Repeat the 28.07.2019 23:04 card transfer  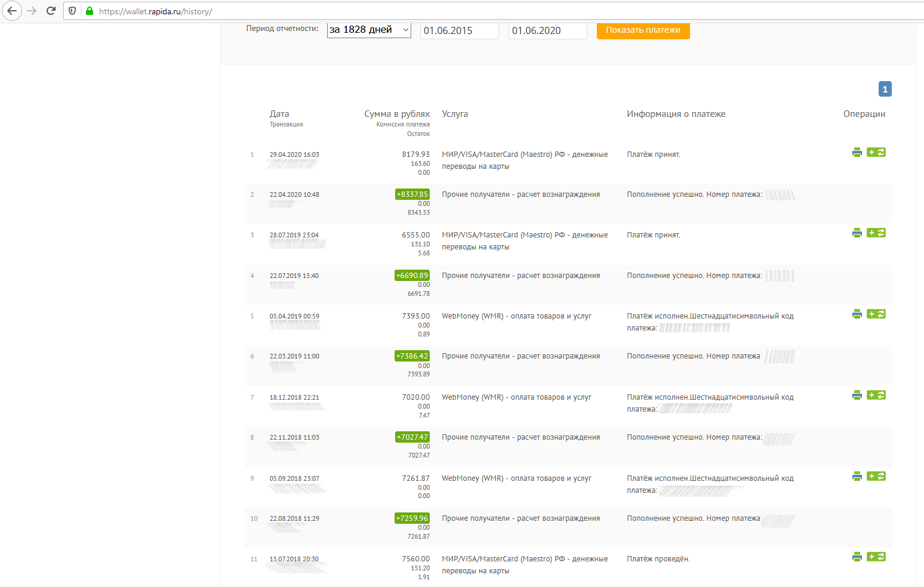pyautogui.click(x=876, y=233)
